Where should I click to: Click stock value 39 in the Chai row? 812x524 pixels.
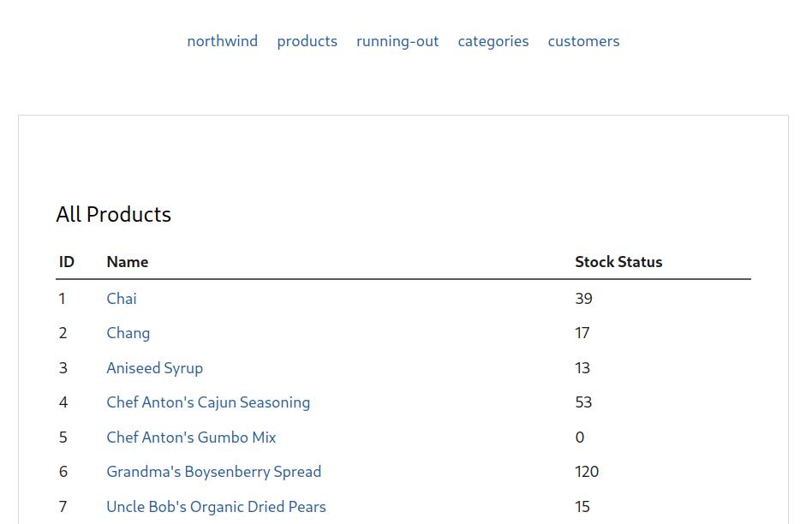(x=583, y=299)
